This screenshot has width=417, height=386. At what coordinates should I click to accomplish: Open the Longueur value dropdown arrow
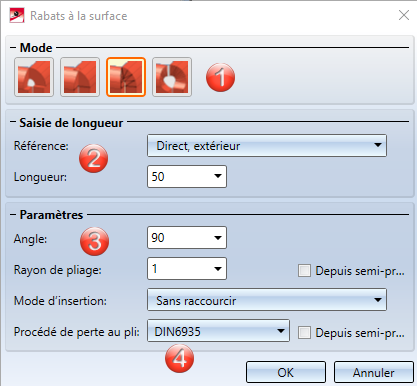(218, 176)
